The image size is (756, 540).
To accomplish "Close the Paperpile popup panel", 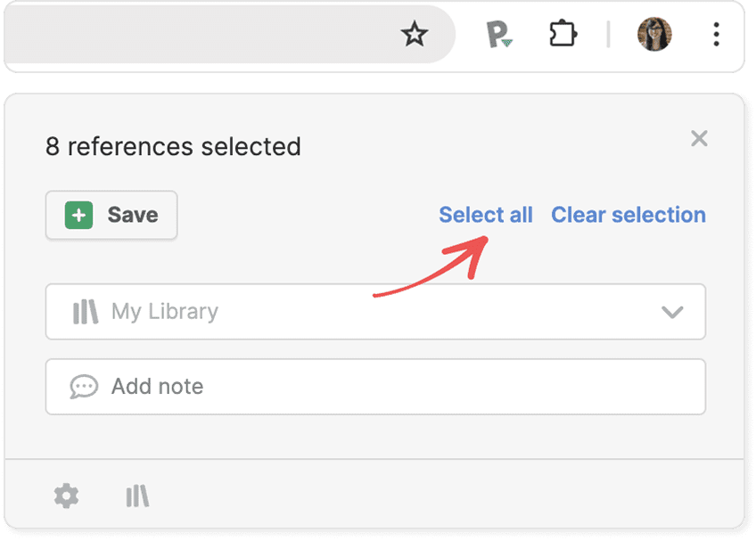I will click(699, 138).
